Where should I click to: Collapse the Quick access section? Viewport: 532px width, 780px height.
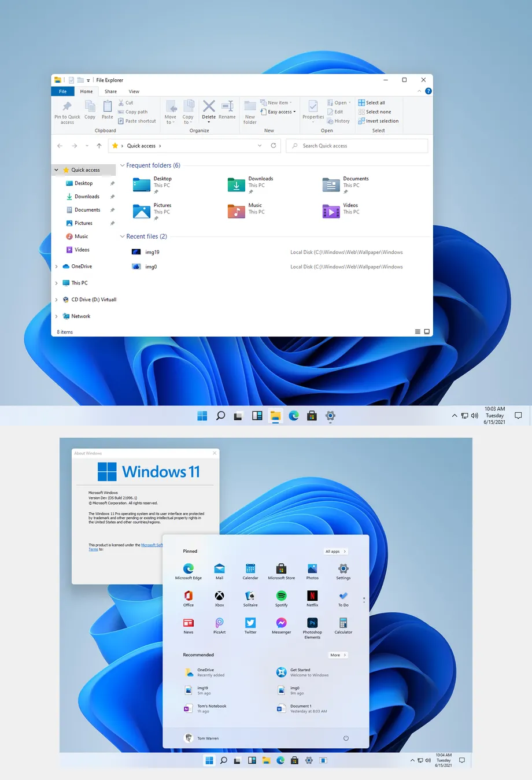[x=56, y=169]
